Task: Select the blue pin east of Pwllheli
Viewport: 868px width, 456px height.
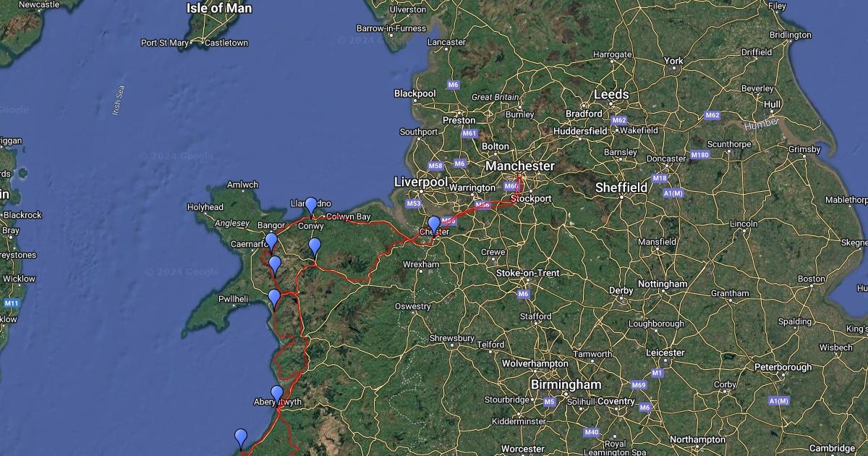Action: point(274,298)
